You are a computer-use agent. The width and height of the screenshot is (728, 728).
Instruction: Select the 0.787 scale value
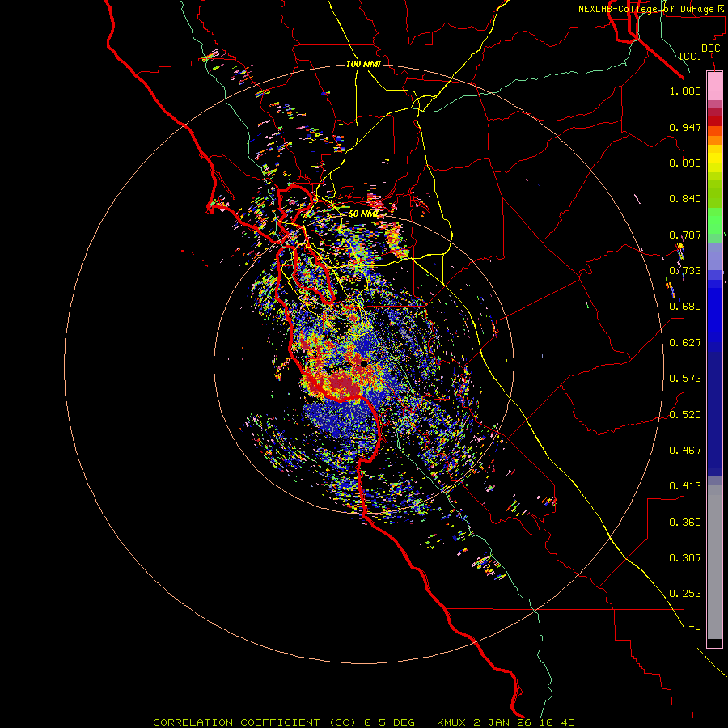tap(685, 235)
